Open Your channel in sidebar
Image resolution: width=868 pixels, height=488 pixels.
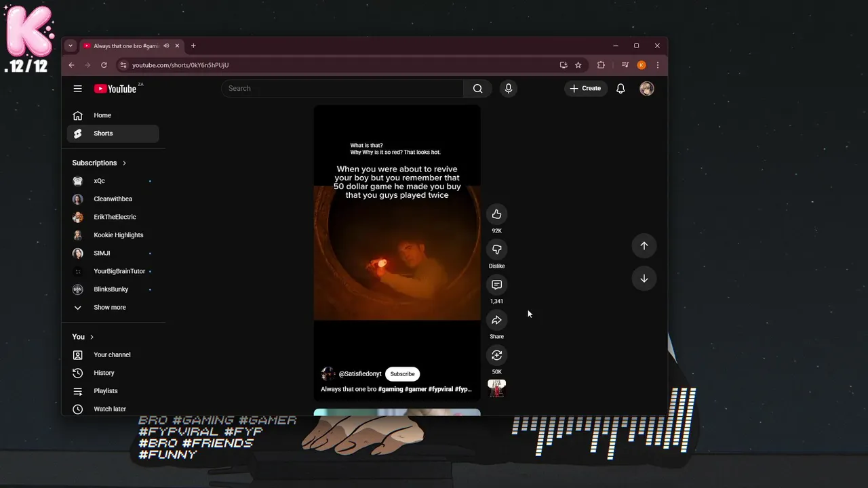click(113, 355)
